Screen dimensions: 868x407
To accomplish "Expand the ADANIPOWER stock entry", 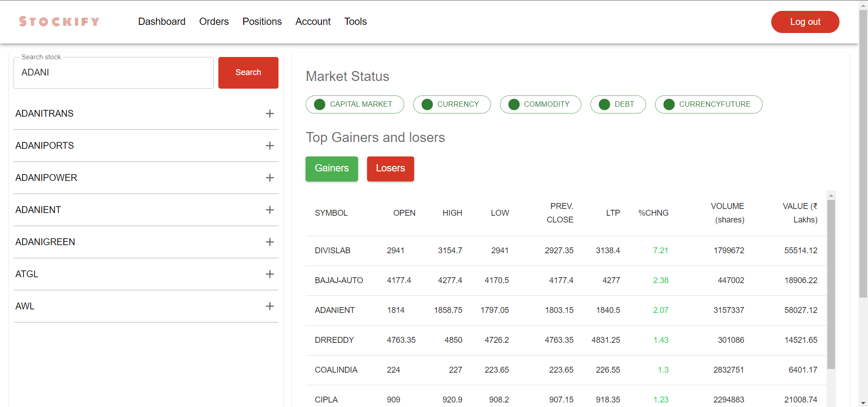I will point(270,178).
